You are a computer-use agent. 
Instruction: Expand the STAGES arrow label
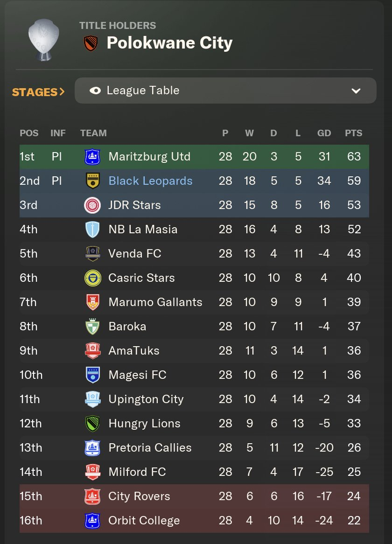point(38,92)
